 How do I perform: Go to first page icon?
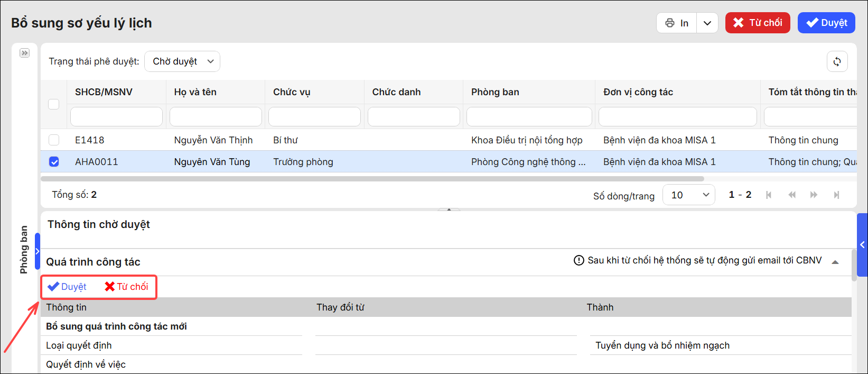coord(769,195)
